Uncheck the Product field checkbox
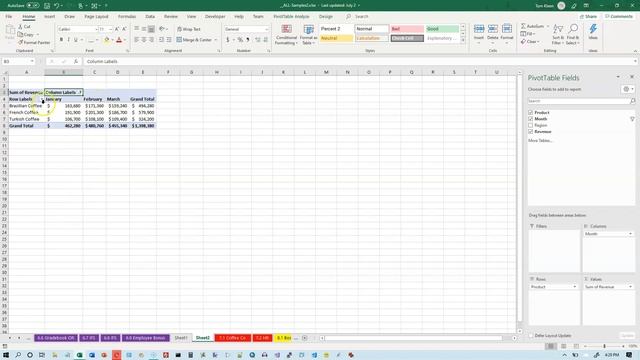This screenshot has width=640, height=360. (531, 112)
